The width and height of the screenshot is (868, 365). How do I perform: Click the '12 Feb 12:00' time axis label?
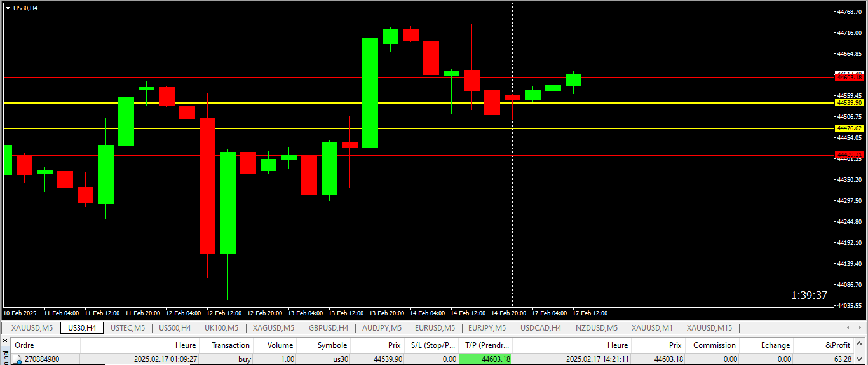[224, 313]
